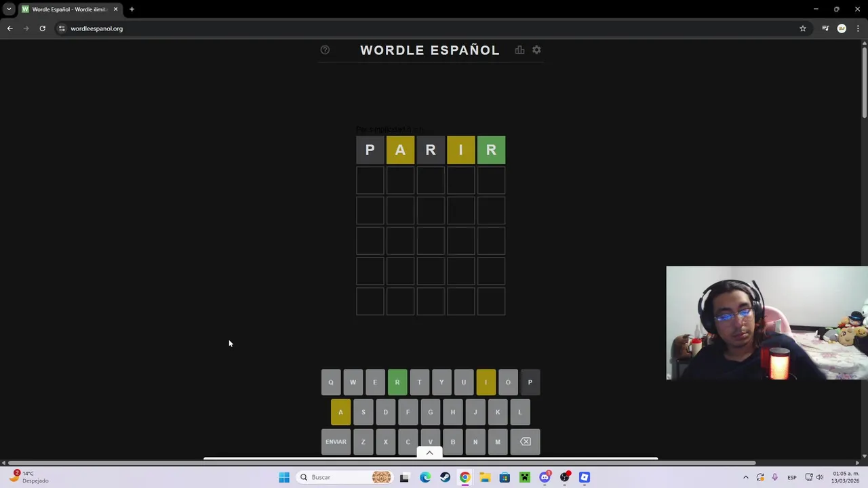
Task: Tap the ENVIAR key to submit the guess
Action: coord(336,442)
